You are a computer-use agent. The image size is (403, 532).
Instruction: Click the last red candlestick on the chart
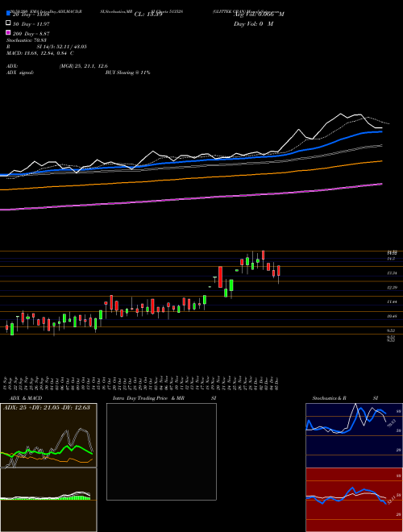pos(279,271)
